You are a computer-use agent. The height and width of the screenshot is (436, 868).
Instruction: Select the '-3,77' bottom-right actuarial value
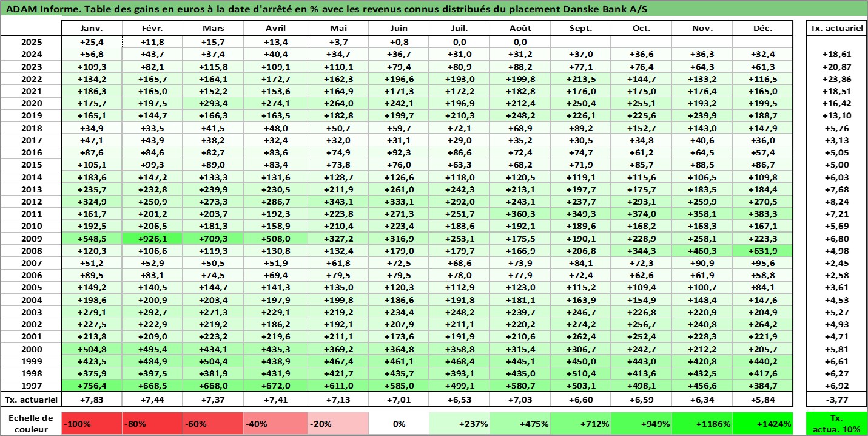[836, 400]
